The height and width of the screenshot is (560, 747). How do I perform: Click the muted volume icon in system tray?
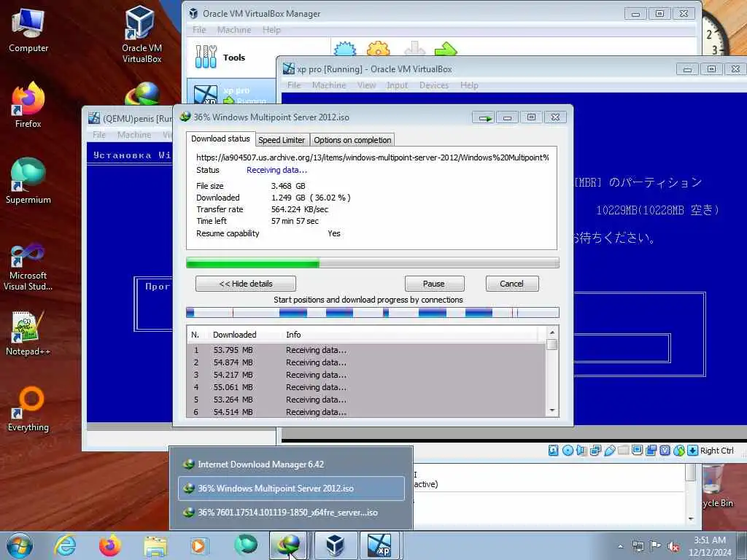[x=673, y=546]
